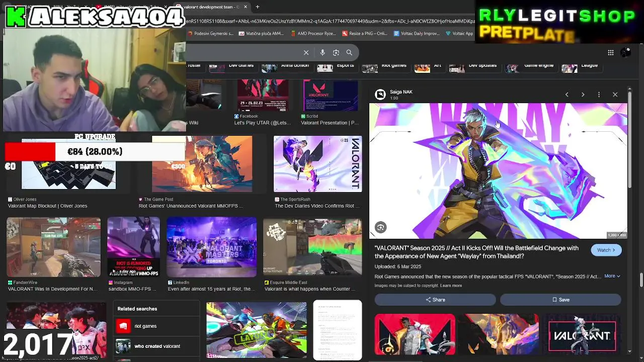
Task: Click the page vertical scrollbar
Action: point(641,280)
